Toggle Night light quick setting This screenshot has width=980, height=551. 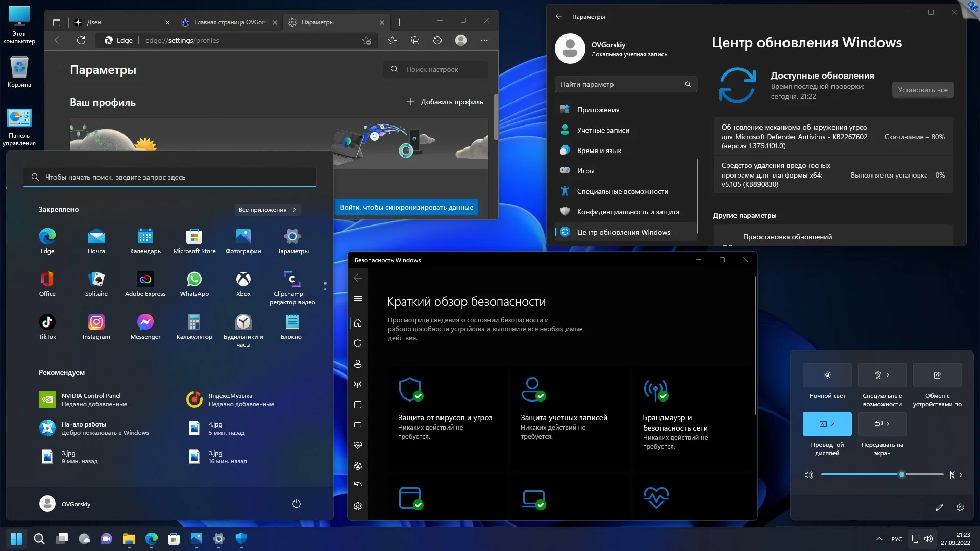click(x=827, y=375)
